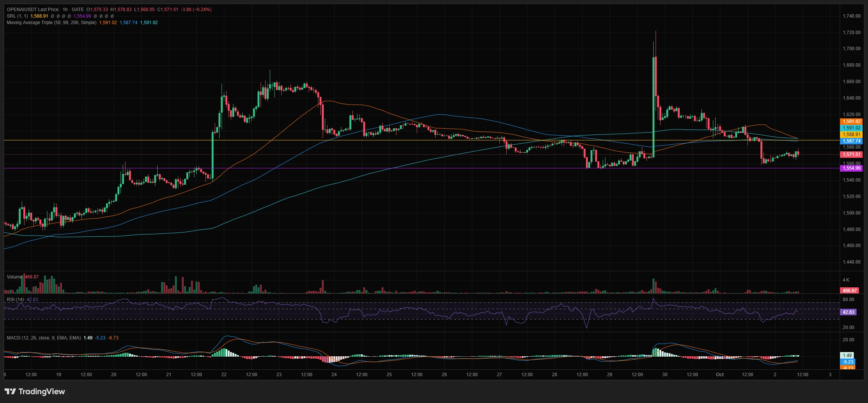Click the 80.00 RSI scale label
This screenshot has height=403, width=868.
(x=848, y=300)
